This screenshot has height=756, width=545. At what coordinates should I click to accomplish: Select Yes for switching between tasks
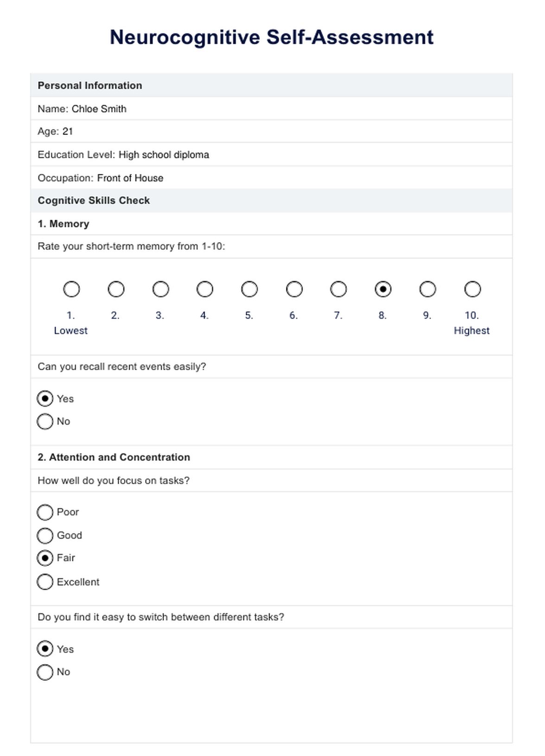click(x=45, y=649)
